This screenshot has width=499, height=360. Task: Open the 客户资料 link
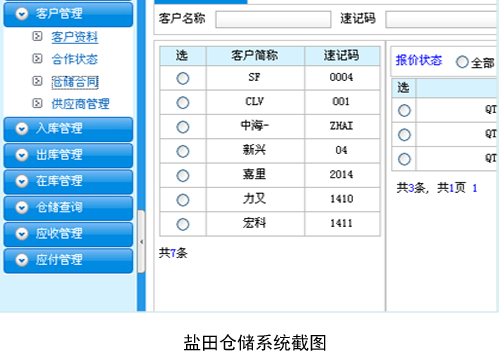coord(75,37)
